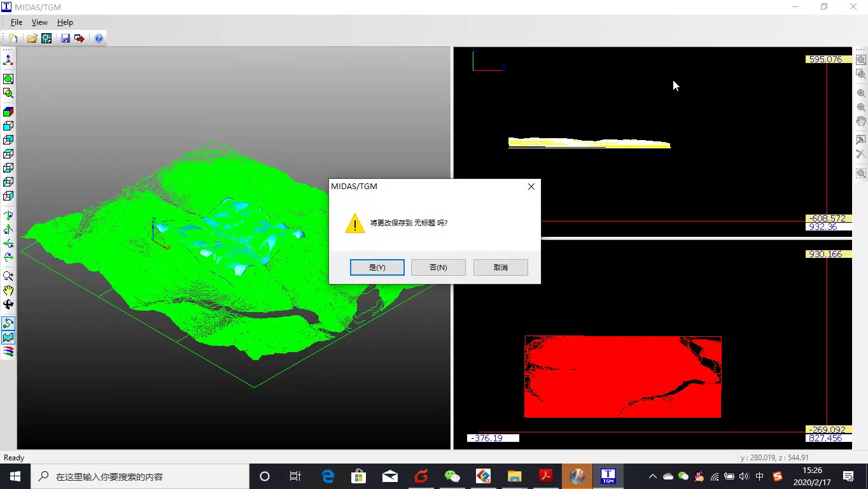This screenshot has width=868, height=489.
Task: Open the View menu
Action: point(39,22)
